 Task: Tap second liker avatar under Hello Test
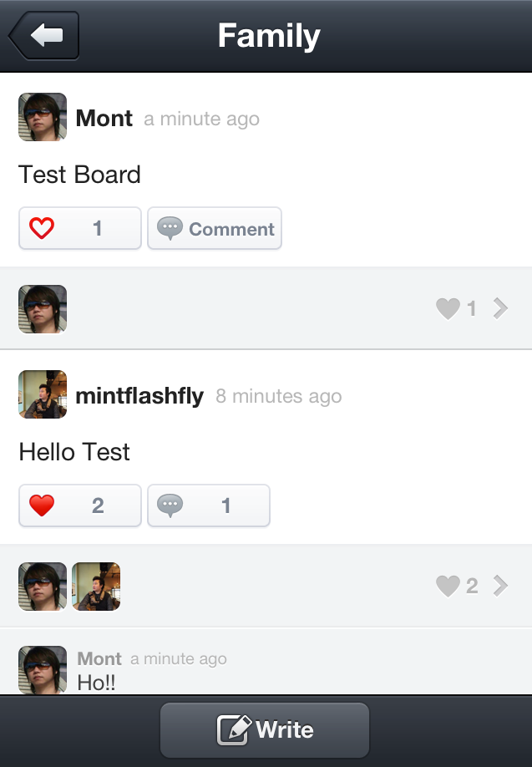click(x=96, y=587)
